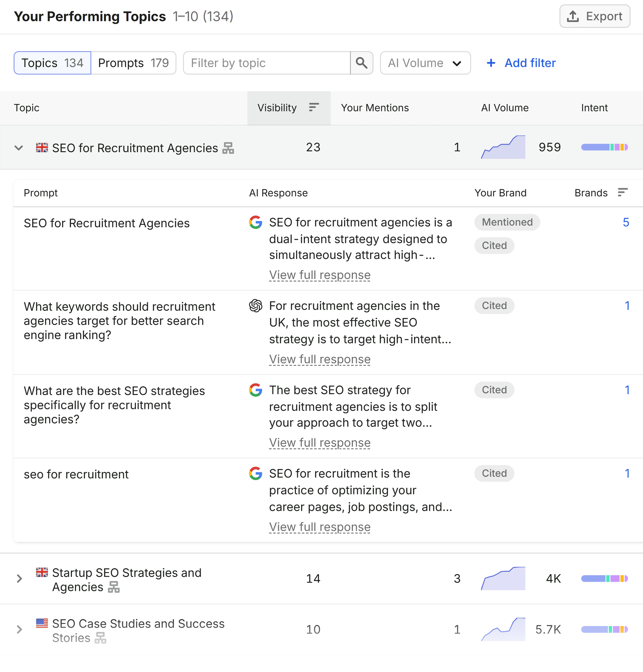Click Add filter link

(x=530, y=63)
